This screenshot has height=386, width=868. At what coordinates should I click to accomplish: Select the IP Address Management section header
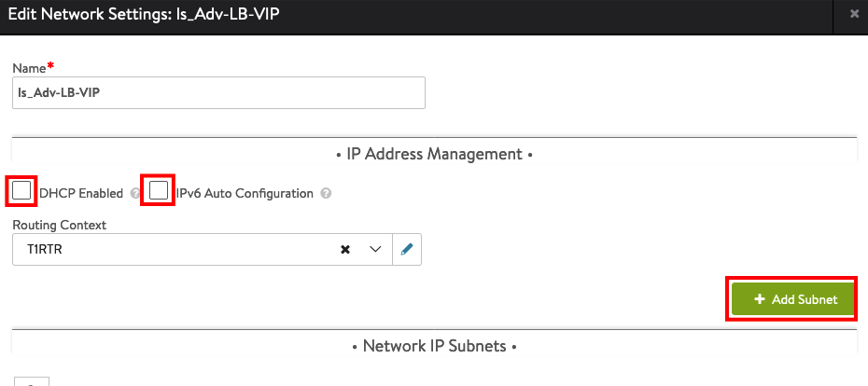click(x=434, y=154)
